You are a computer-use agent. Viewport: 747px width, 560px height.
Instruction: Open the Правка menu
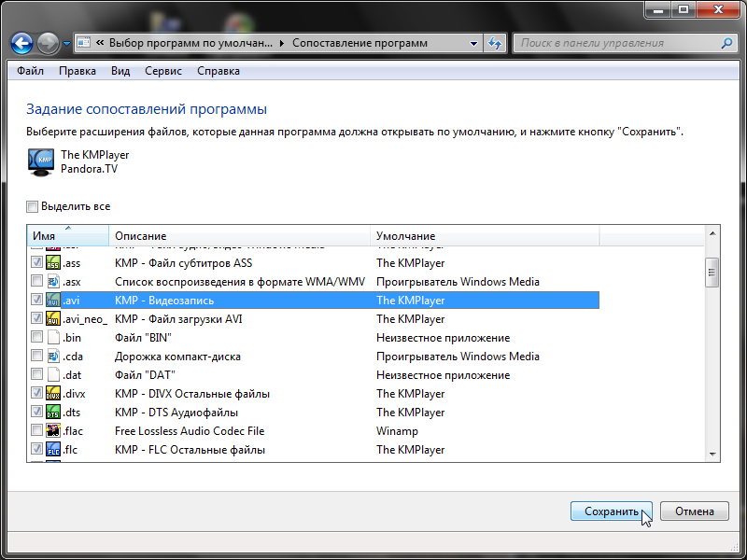pyautogui.click(x=78, y=71)
